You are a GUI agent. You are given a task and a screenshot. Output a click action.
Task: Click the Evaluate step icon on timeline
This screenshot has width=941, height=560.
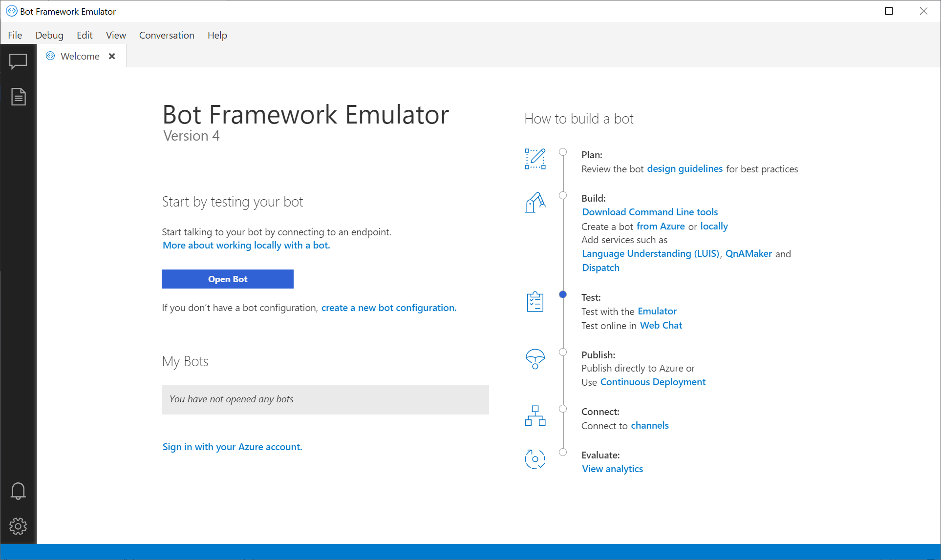pos(534,458)
